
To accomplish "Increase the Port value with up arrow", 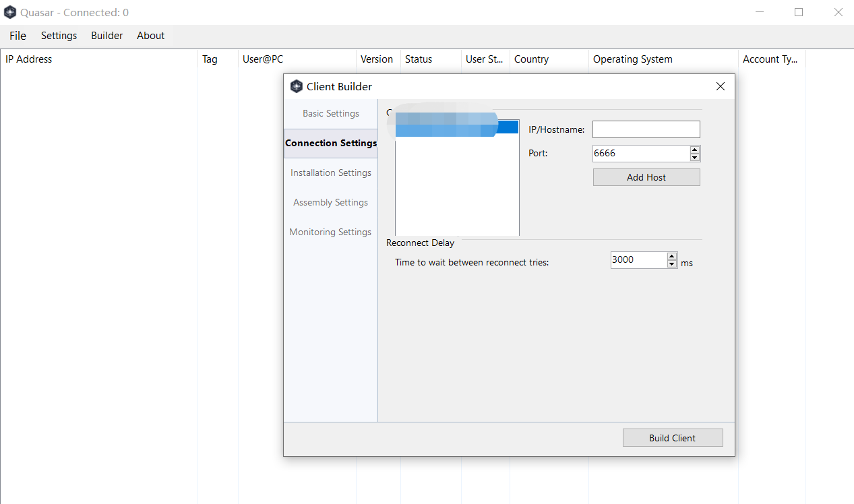I will (695, 150).
